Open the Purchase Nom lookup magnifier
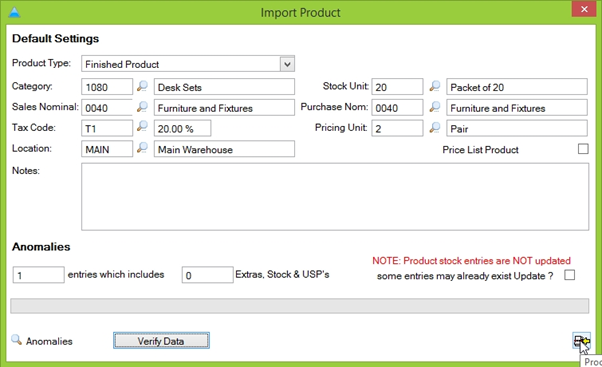Viewport: 602px width, 367px height. [x=435, y=107]
